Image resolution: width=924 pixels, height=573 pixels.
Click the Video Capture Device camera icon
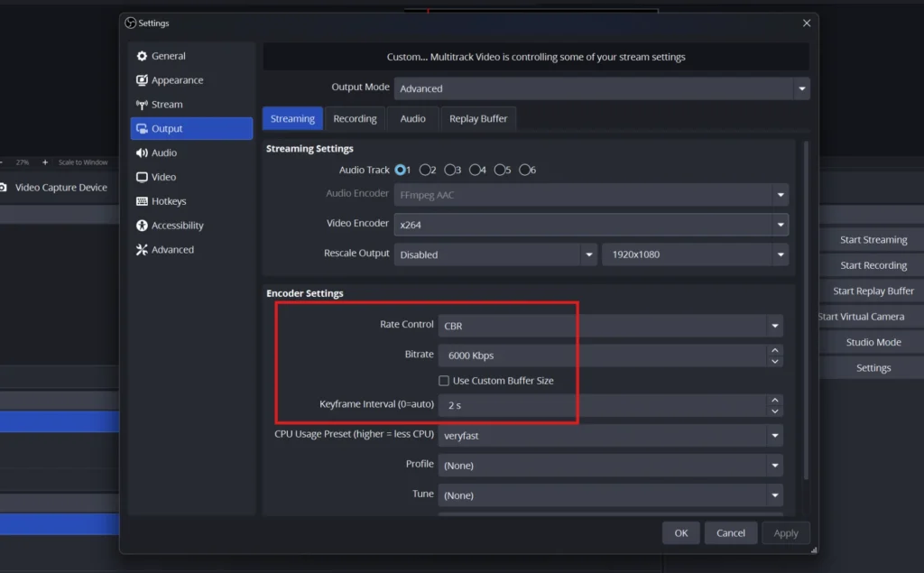3,188
